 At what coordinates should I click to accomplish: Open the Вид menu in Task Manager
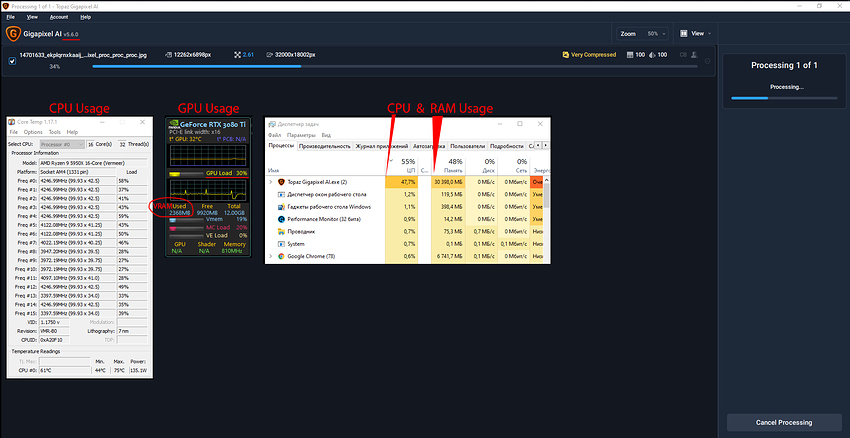point(326,135)
